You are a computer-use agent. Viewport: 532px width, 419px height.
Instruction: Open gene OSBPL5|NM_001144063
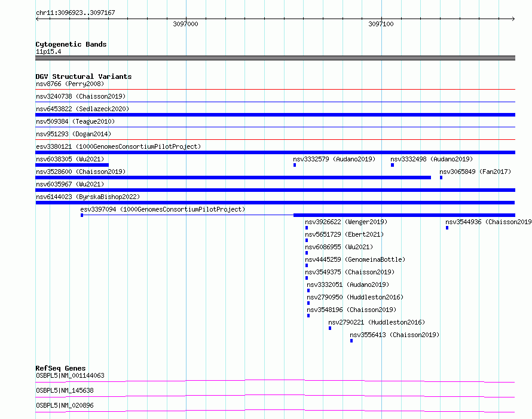(70, 375)
